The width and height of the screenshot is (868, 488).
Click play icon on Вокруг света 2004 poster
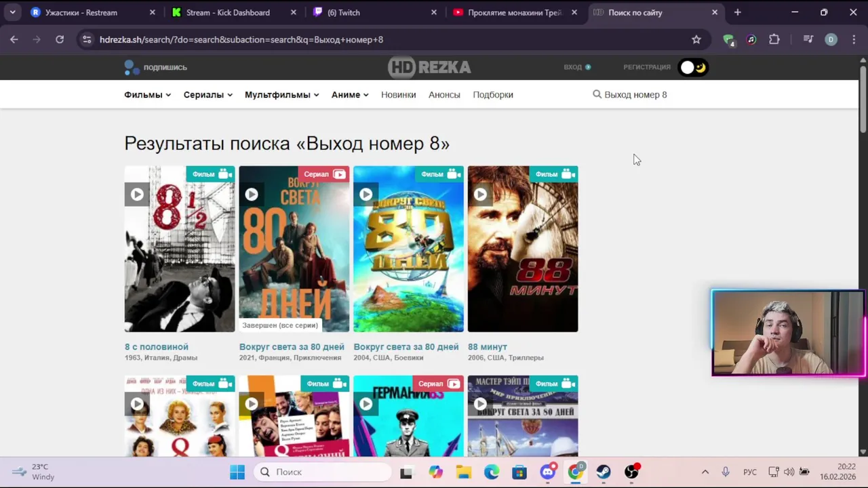click(x=366, y=195)
